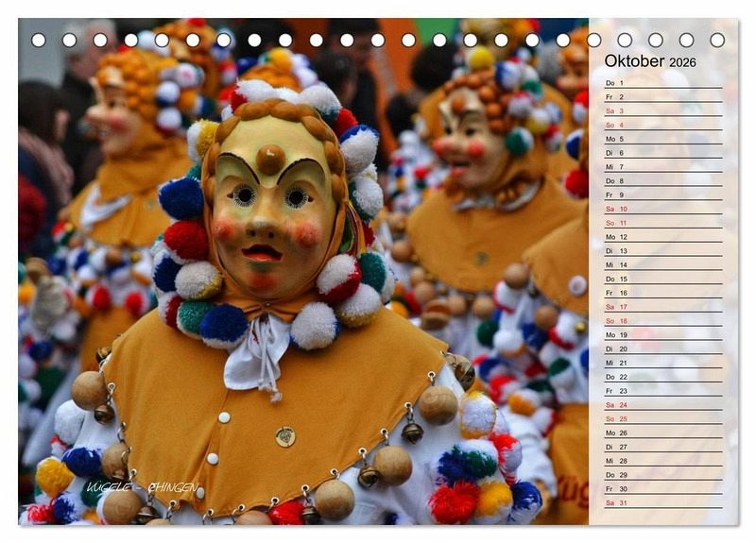756x543 pixels.
Task: Select Wednesday Mi 7 calendar row
Action: pyautogui.click(x=661, y=167)
